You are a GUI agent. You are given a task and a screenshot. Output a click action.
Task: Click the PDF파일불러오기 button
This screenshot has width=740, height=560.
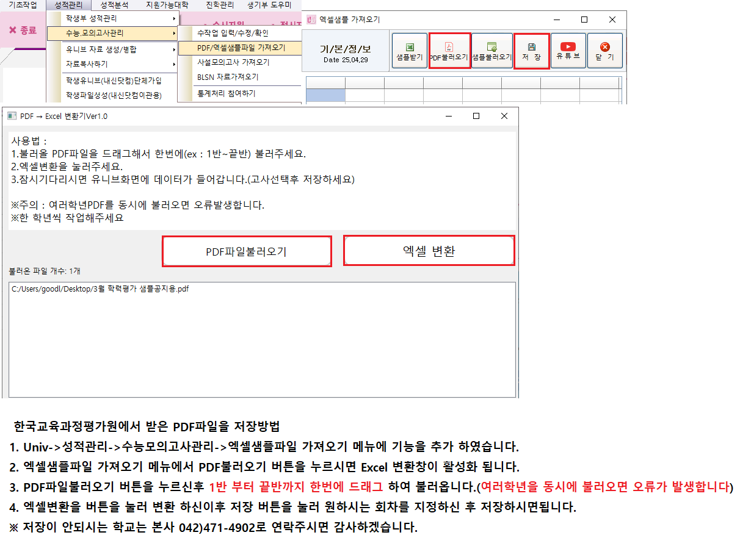246,251
